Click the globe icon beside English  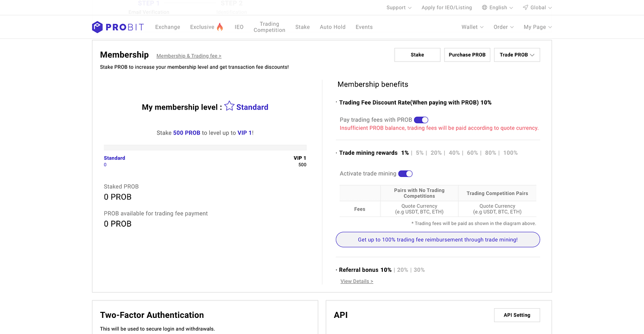pyautogui.click(x=484, y=7)
